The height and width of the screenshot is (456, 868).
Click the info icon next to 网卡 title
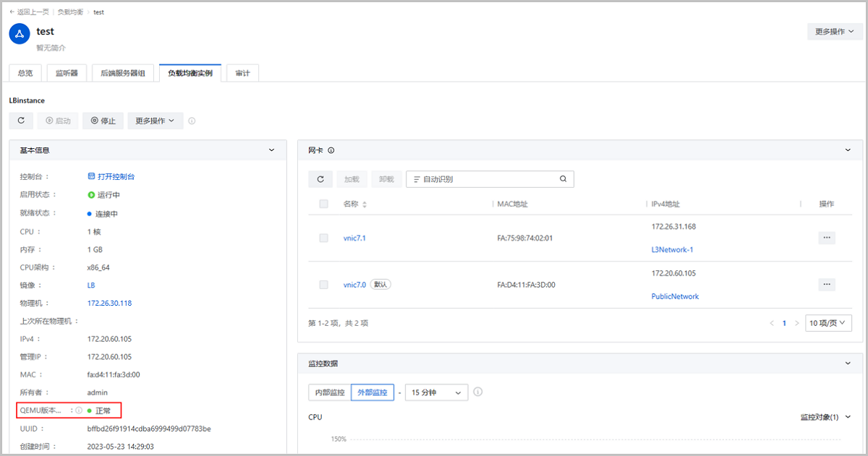[331, 150]
